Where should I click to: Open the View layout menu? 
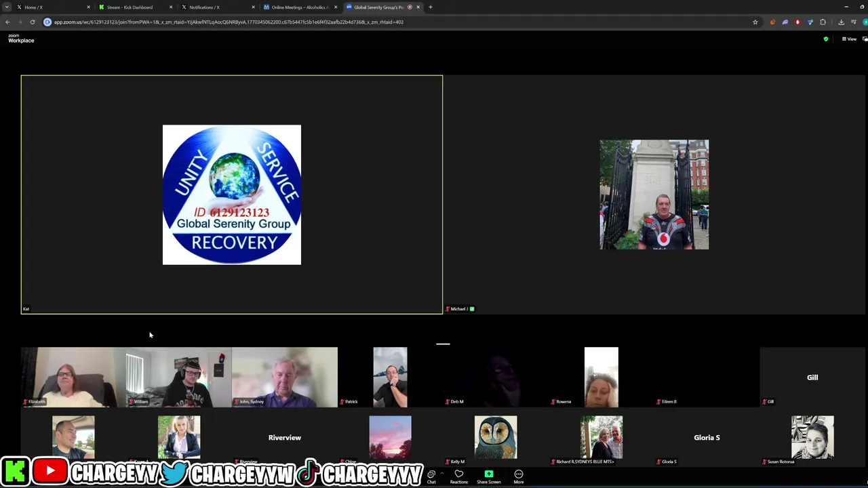tap(849, 39)
